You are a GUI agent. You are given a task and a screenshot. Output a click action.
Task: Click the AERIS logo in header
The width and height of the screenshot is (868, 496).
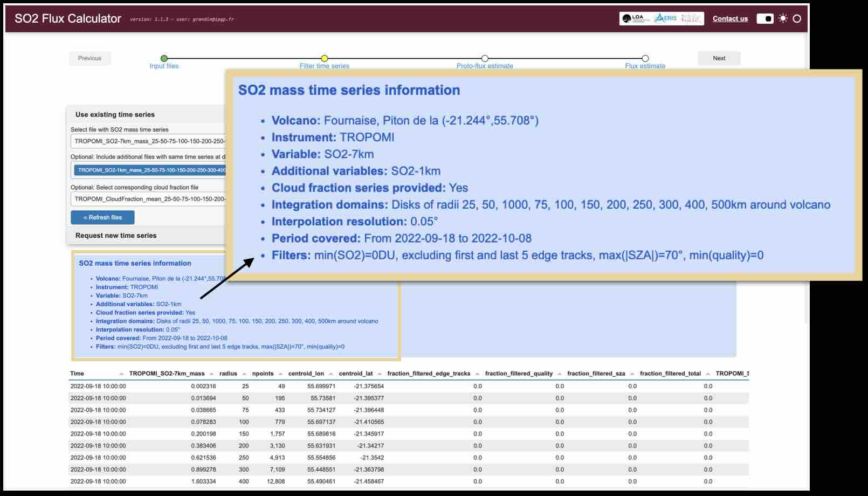click(x=666, y=18)
